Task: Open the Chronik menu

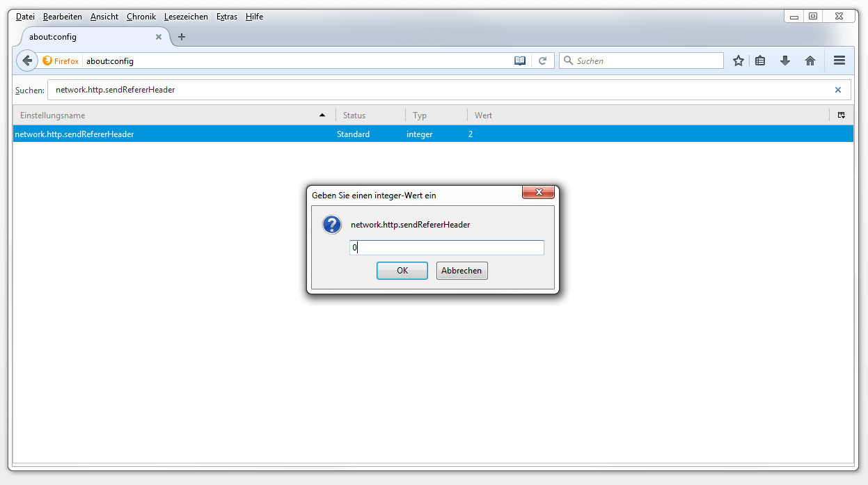Action: (142, 17)
